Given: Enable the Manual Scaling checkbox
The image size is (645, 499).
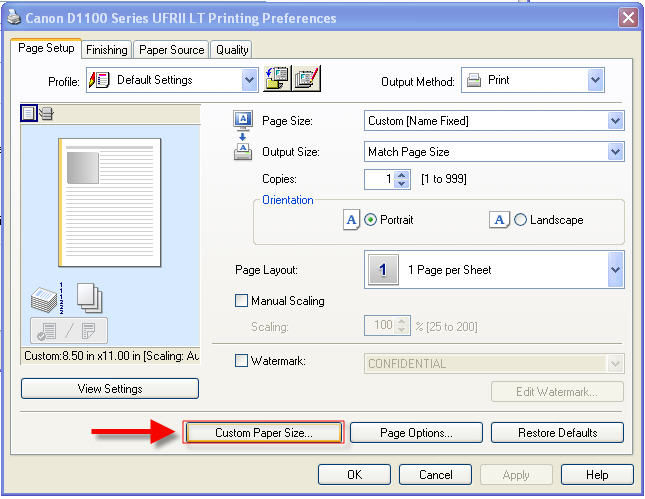Looking at the screenshot, I should pyautogui.click(x=241, y=301).
